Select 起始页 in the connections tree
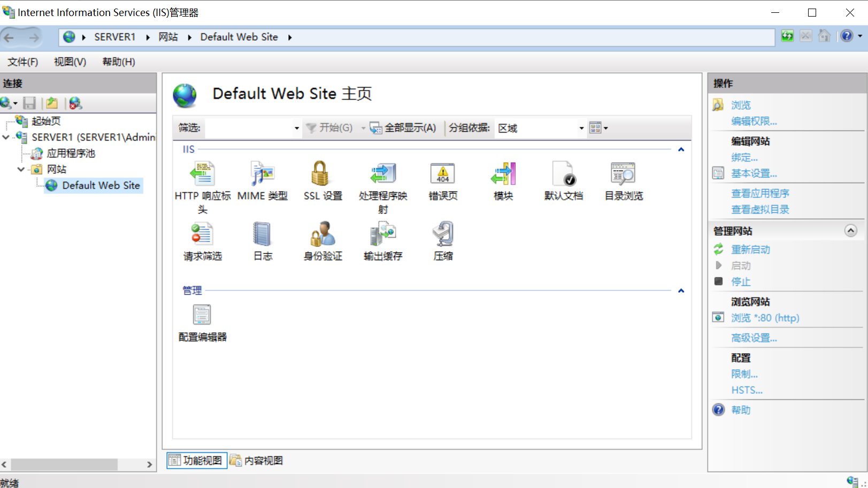Viewport: 868px width, 488px height. coord(46,121)
